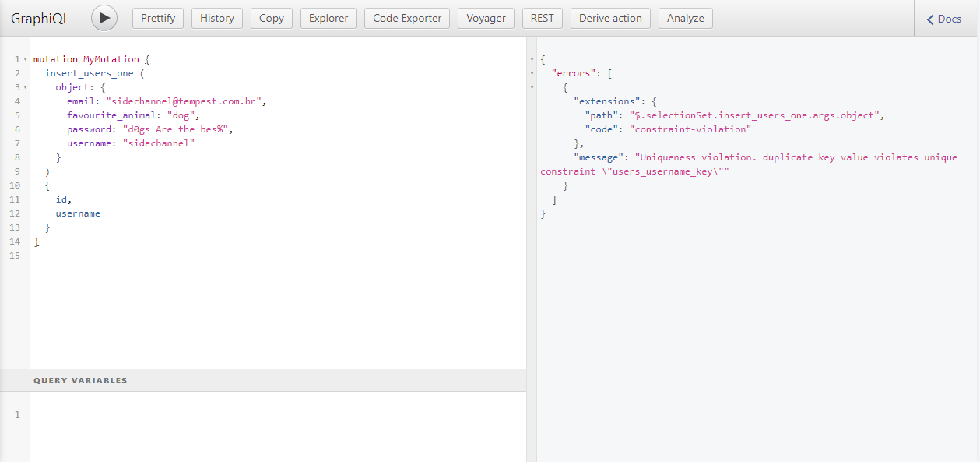Fold the object block at line 3
The width and height of the screenshot is (980, 462).
pyautogui.click(x=26, y=87)
